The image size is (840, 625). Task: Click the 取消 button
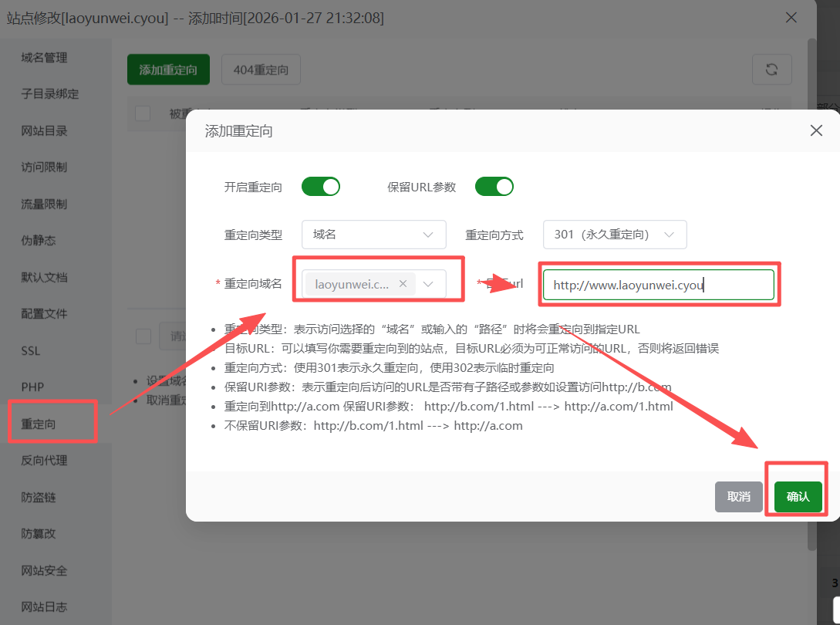(x=738, y=496)
